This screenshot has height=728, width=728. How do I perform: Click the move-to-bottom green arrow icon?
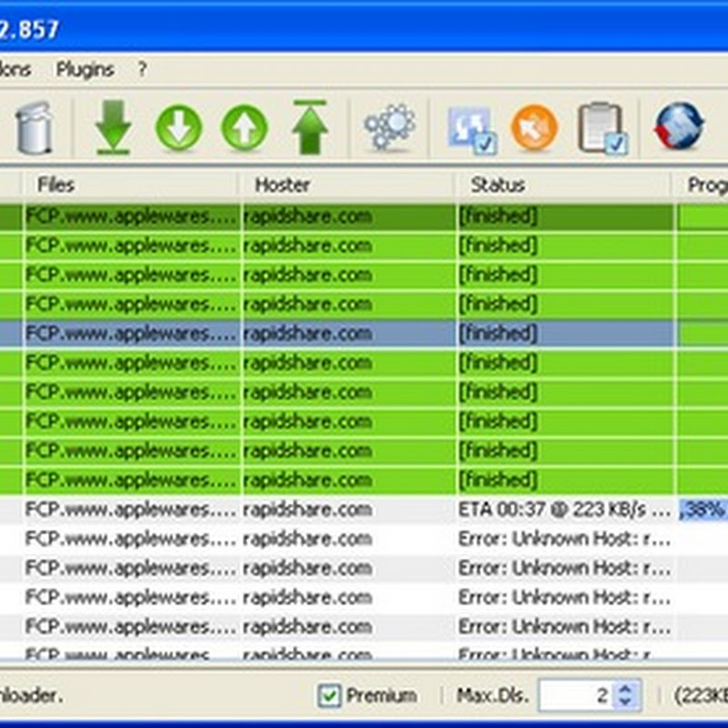click(113, 127)
